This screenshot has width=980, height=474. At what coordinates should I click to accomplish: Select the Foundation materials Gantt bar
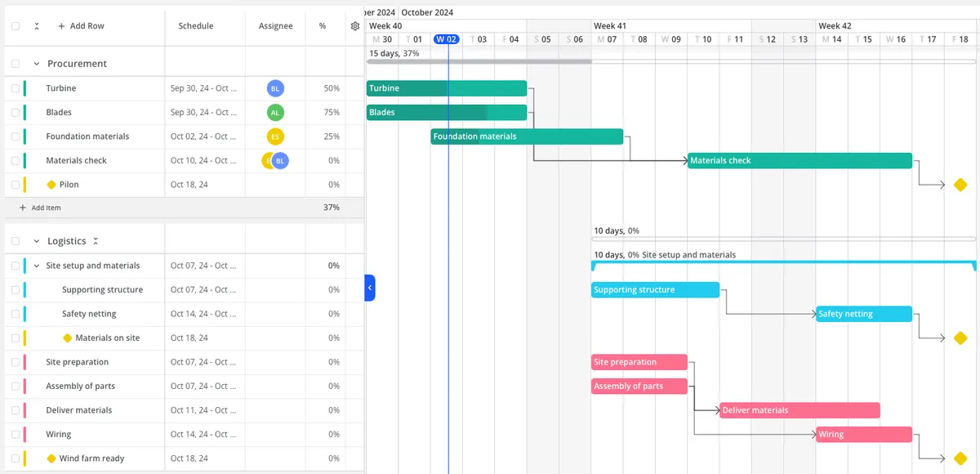[x=527, y=136]
